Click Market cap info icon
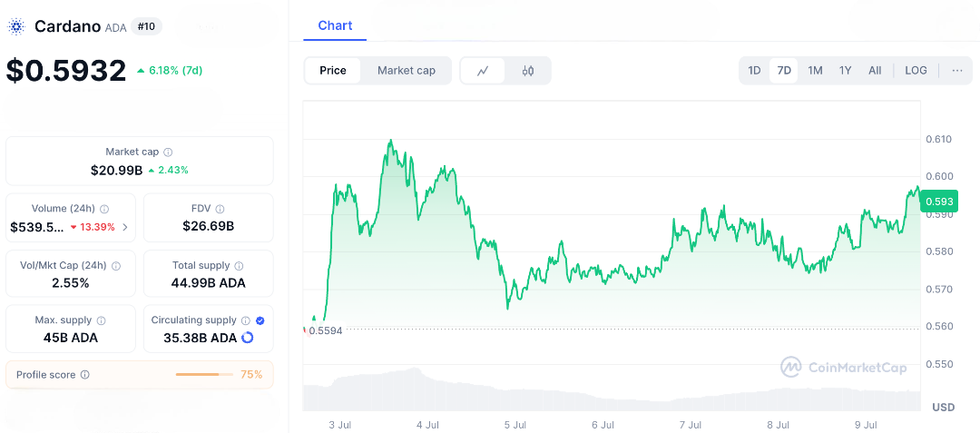 168,153
